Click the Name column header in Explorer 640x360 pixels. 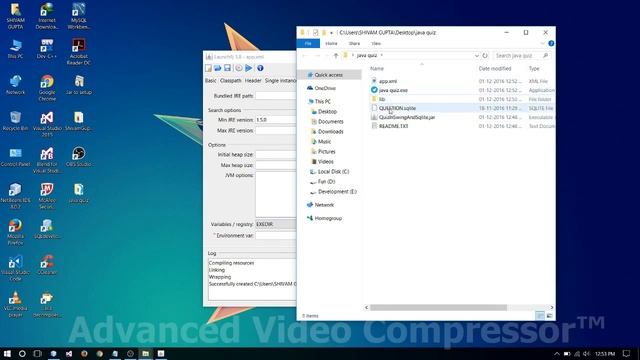[377, 69]
